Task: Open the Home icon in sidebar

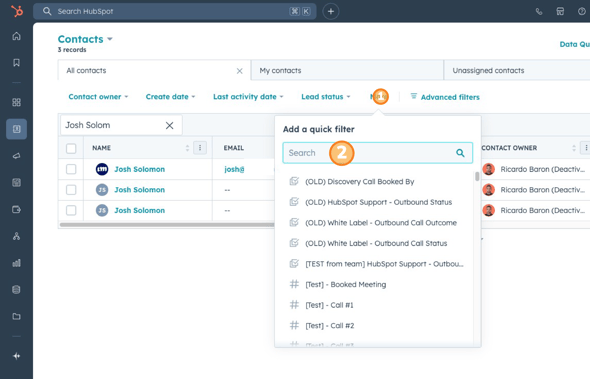Action: [16, 36]
